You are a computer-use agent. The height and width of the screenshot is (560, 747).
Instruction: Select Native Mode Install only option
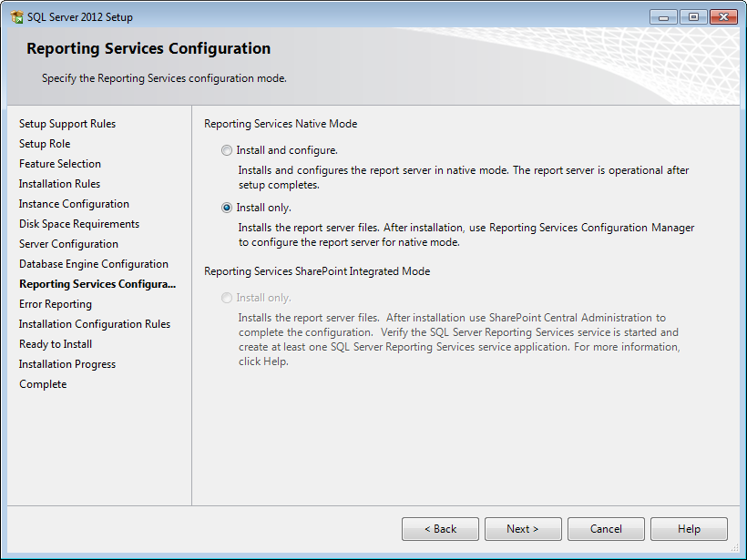point(227,208)
